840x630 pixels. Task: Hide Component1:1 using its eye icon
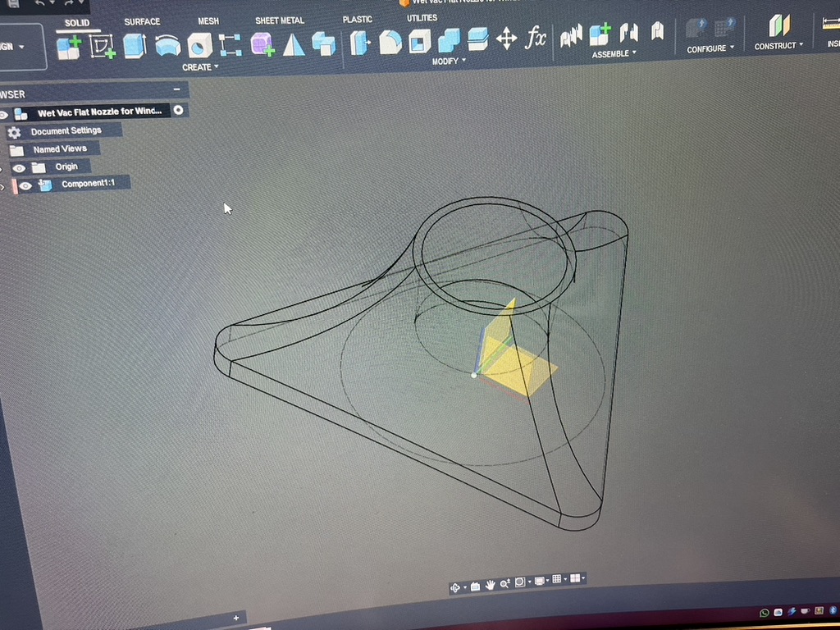click(26, 186)
